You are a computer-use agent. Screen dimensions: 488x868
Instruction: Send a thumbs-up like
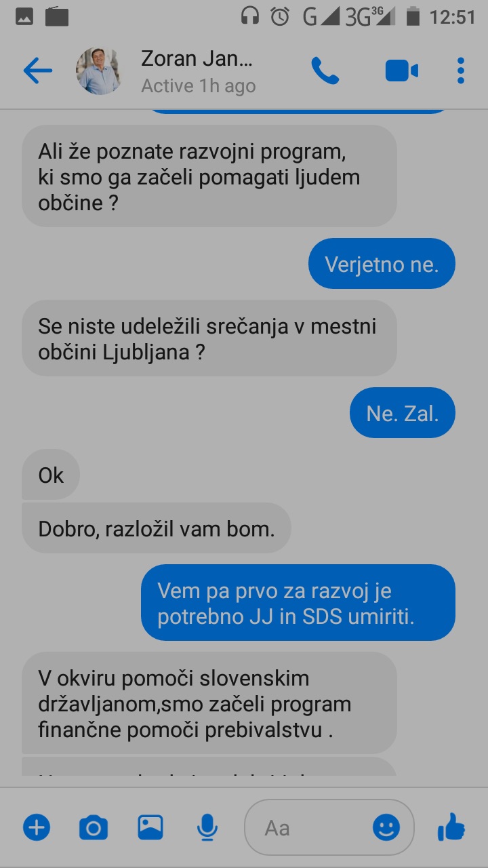(451, 827)
